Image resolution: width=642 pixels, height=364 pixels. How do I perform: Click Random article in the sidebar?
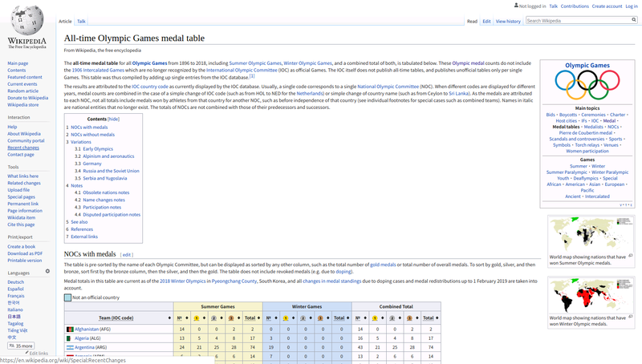(x=23, y=91)
